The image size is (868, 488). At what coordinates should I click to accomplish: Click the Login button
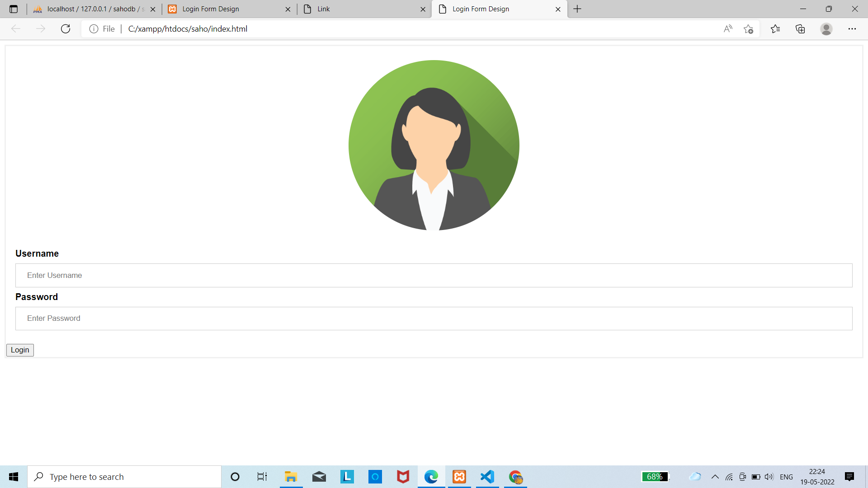20,350
